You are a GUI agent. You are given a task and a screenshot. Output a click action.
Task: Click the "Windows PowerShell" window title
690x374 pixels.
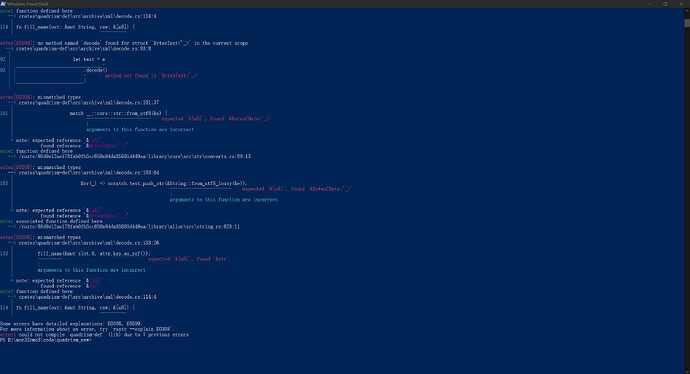point(28,4)
